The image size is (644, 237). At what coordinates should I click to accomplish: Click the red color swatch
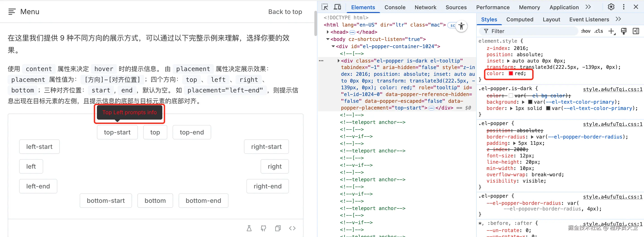click(x=511, y=74)
